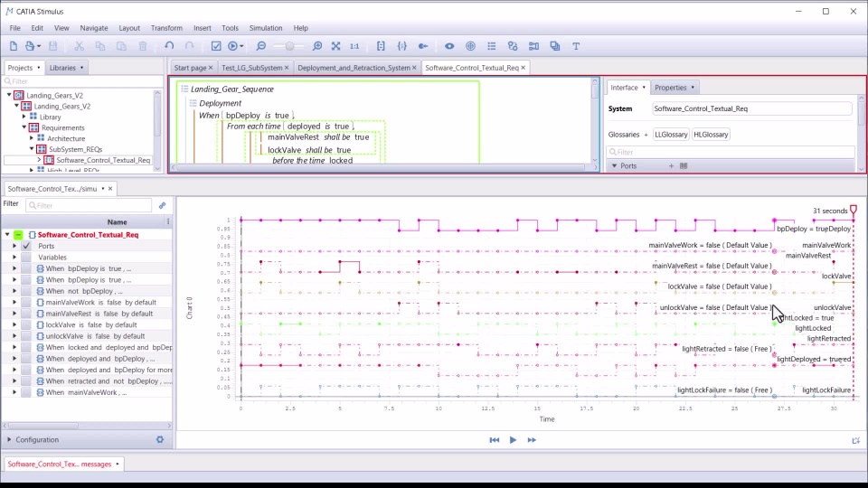Viewport: 868px width, 488px height.
Task: Click the skip to start button under chart
Action: coord(495,440)
